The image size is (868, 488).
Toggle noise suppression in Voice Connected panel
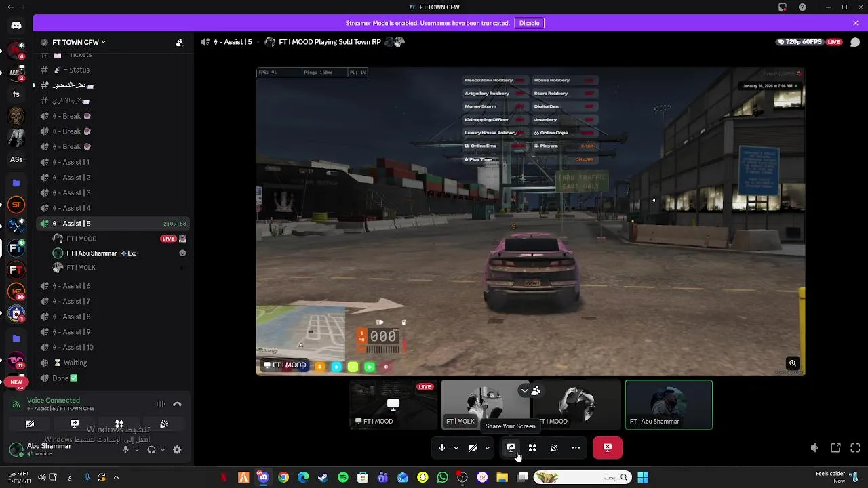click(x=161, y=404)
